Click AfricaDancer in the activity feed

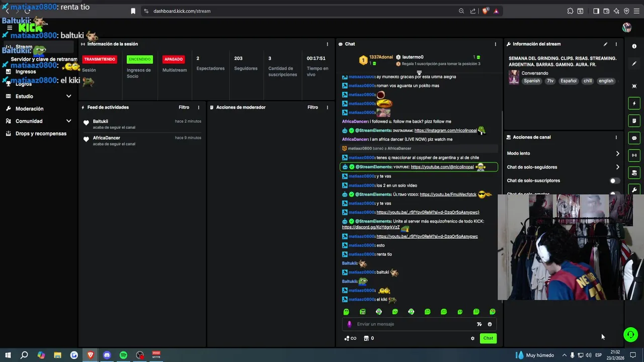(106, 138)
